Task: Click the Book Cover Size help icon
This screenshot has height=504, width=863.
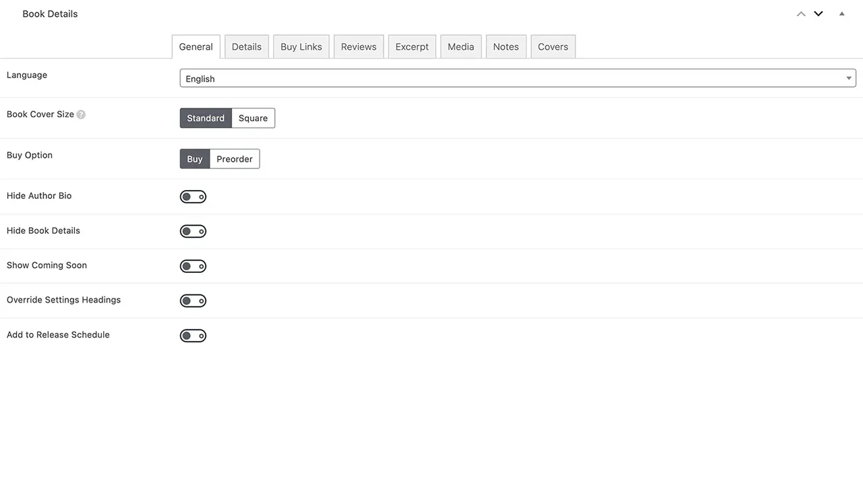Action: [81, 114]
